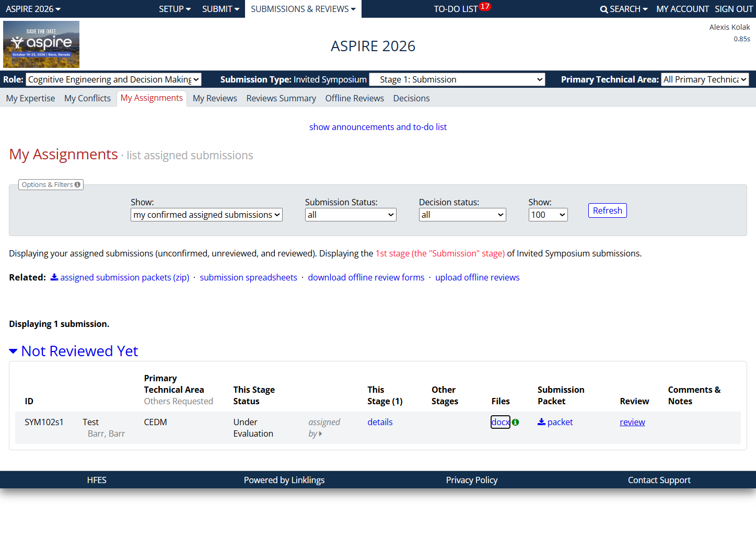The image size is (756, 539).
Task: Open Offline Reviews tab
Action: coord(354,98)
